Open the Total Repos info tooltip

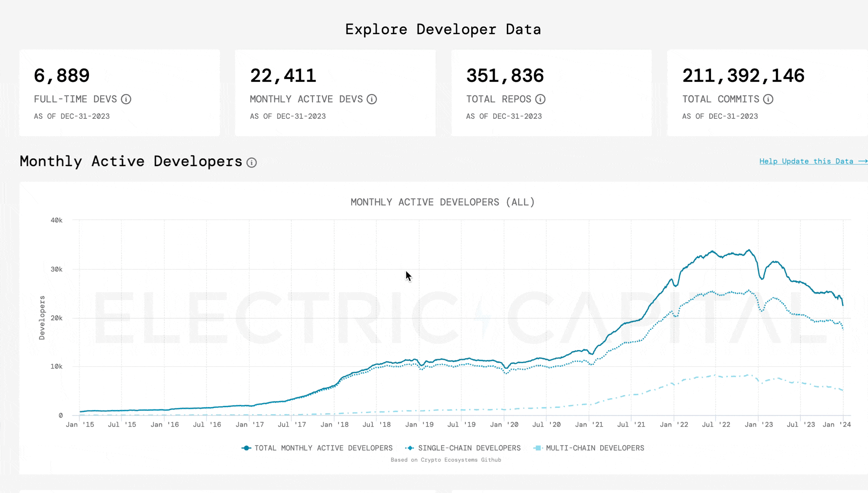[540, 99]
